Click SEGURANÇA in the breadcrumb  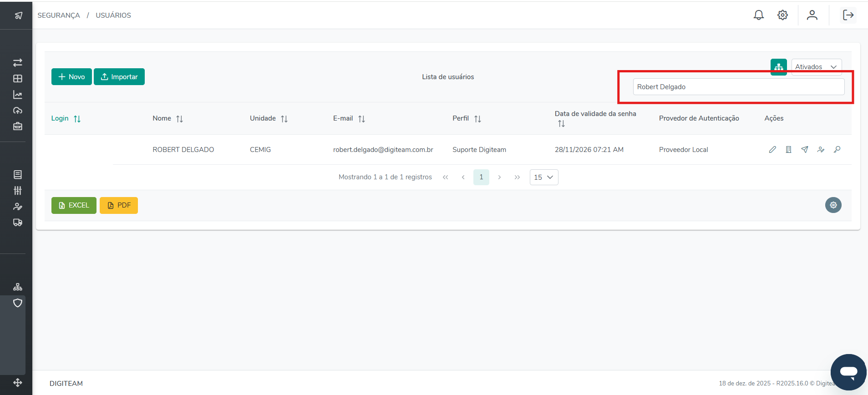[59, 15]
